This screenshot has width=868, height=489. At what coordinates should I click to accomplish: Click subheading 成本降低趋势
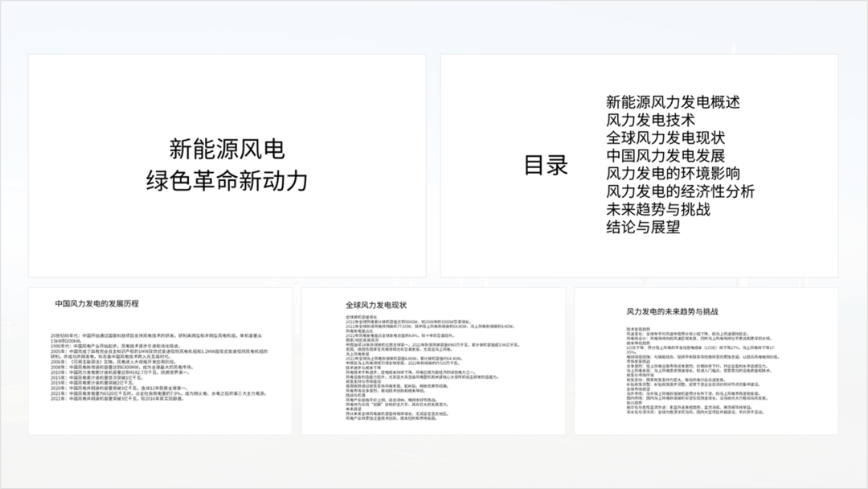click(x=638, y=343)
